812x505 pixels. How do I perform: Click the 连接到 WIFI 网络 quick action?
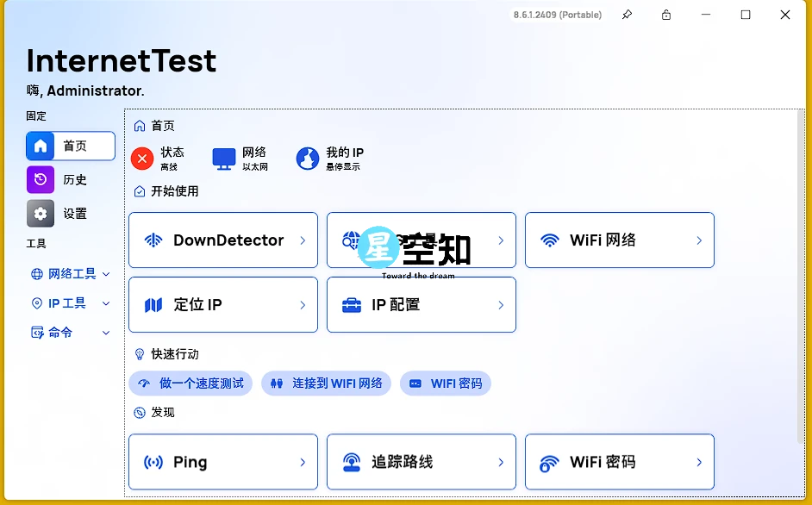326,383
